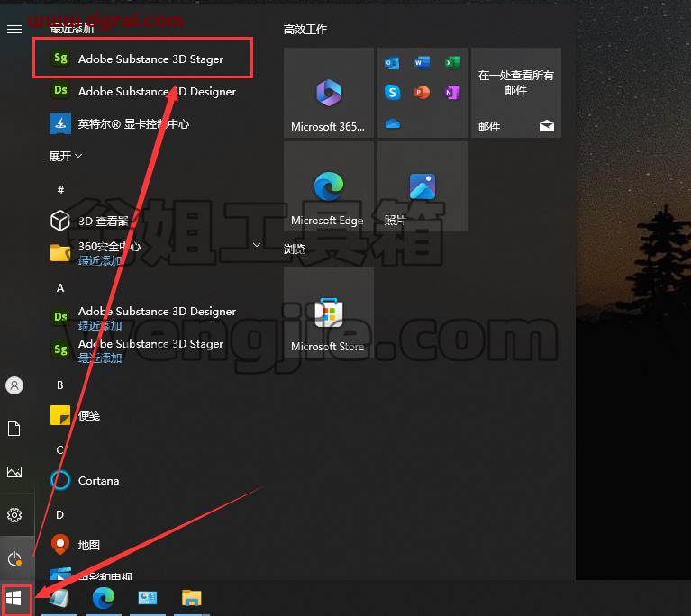Open the Mail live tile

pos(516,93)
